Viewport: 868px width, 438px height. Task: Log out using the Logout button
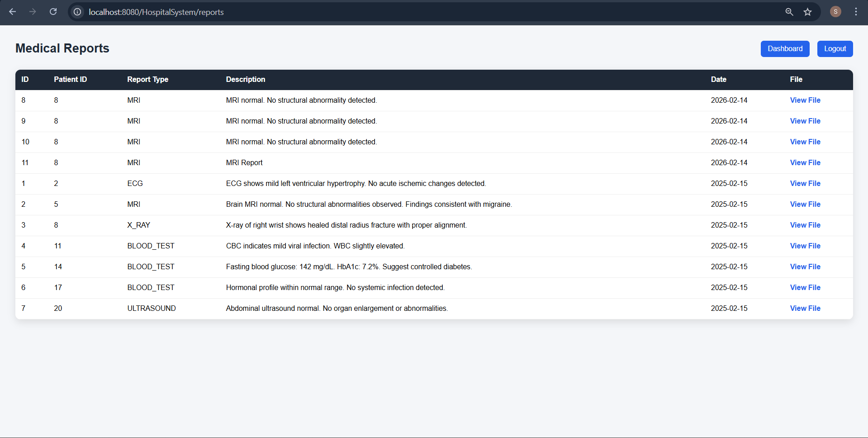click(x=835, y=49)
